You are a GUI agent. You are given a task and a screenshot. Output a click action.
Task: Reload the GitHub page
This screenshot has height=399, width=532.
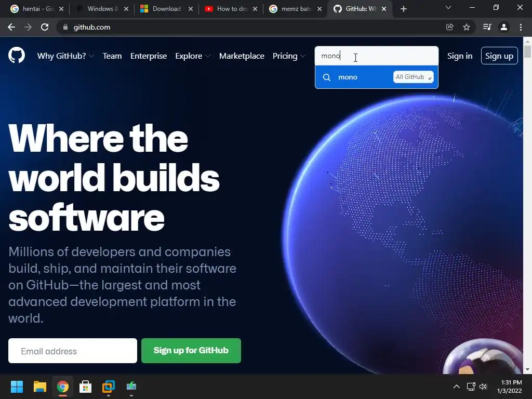tap(45, 27)
